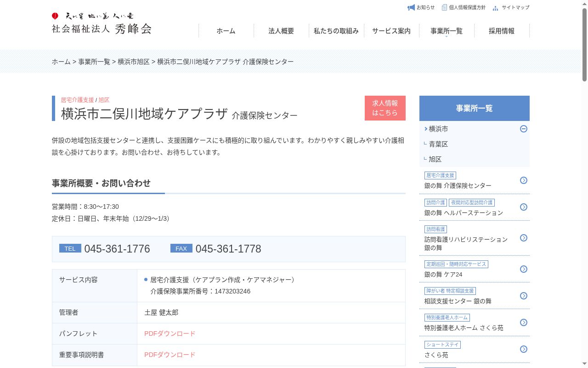Click arrow icon next to 銀の舞 介護保険センター
This screenshot has width=588, height=368.
coord(524,180)
